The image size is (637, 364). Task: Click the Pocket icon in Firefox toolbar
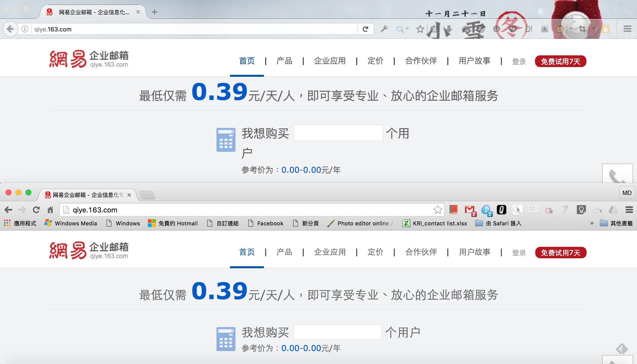[x=513, y=29]
